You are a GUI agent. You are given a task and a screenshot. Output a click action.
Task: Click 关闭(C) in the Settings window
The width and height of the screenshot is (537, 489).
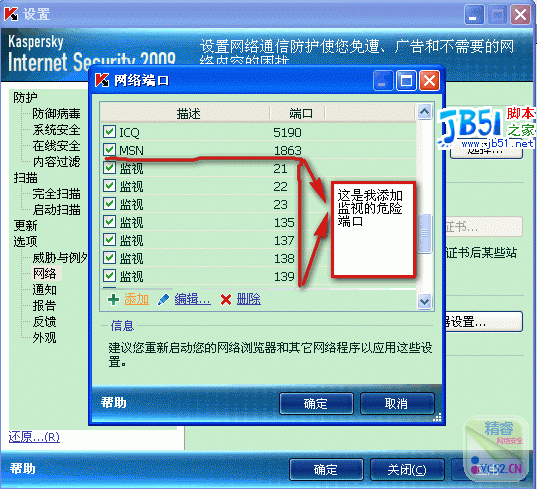tap(407, 469)
